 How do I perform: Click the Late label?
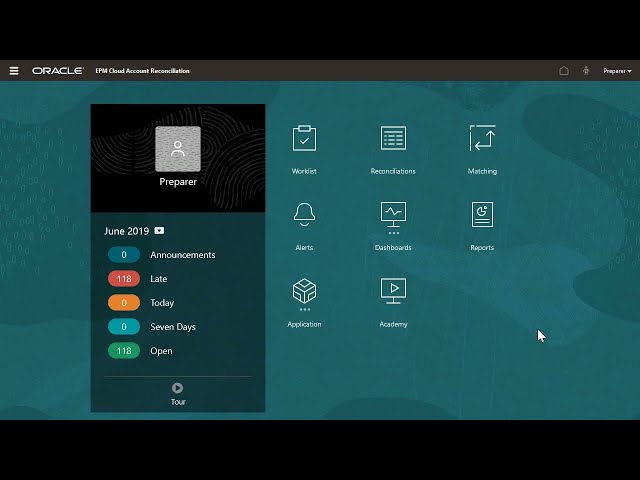tap(159, 279)
